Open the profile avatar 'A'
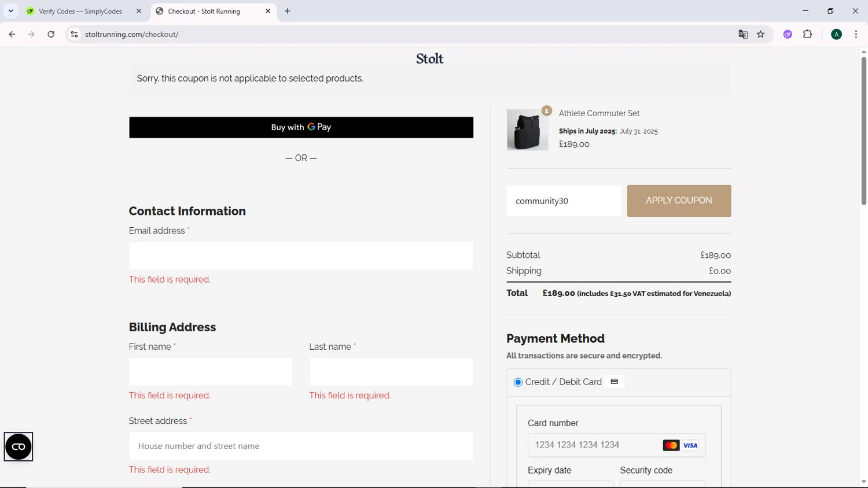This screenshot has height=488, width=868. click(836, 34)
